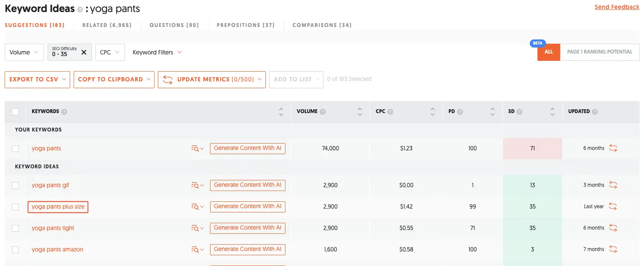This screenshot has width=644, height=266.
Task: Expand the Keyword Filters dropdown
Action: coord(157,52)
